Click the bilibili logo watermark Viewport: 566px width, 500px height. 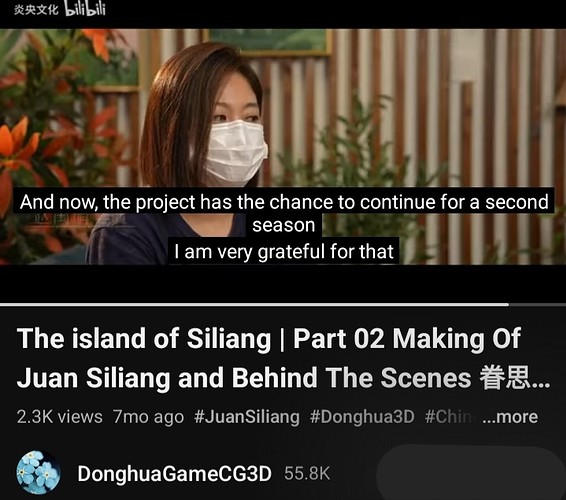pos(85,9)
